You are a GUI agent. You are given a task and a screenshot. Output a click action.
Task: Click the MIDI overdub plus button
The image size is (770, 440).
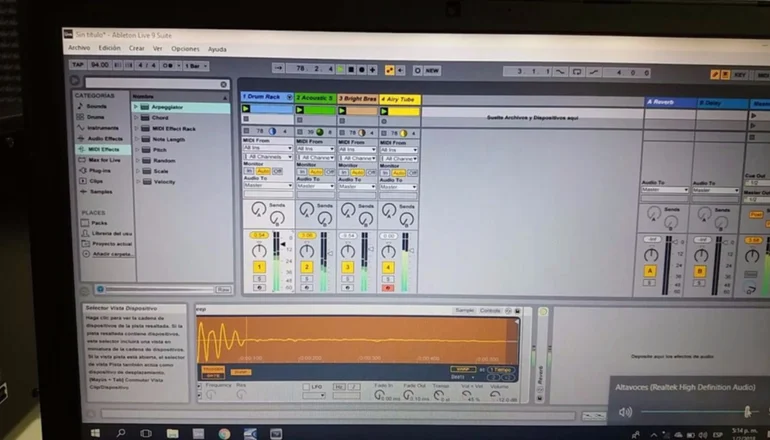point(373,70)
